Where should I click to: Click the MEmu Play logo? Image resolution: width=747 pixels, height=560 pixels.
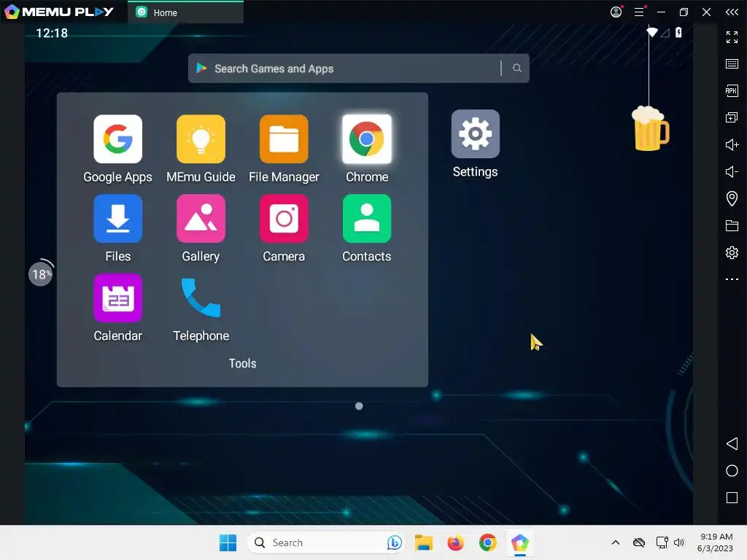(x=59, y=12)
